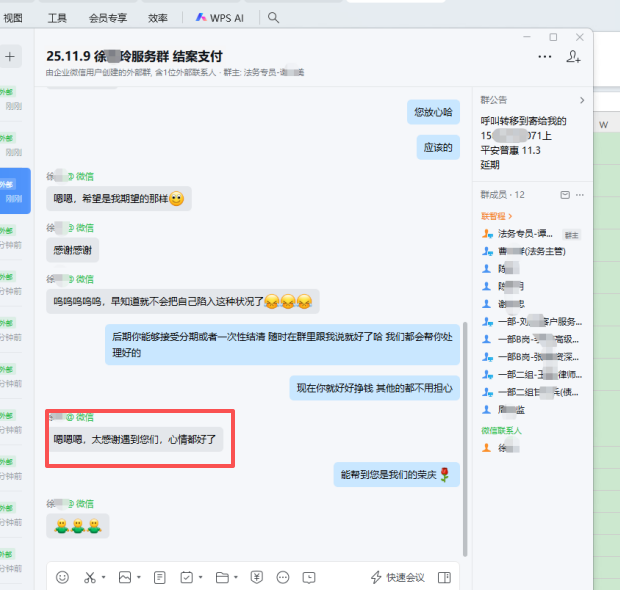Click the message bubble 您放心哈

[x=433, y=112]
